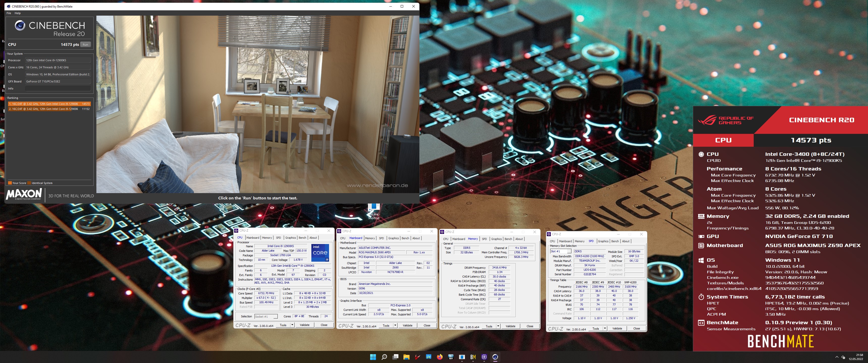This screenshot has width=868, height=363.
Task: Open the Windows Start menu
Action: coord(373,357)
